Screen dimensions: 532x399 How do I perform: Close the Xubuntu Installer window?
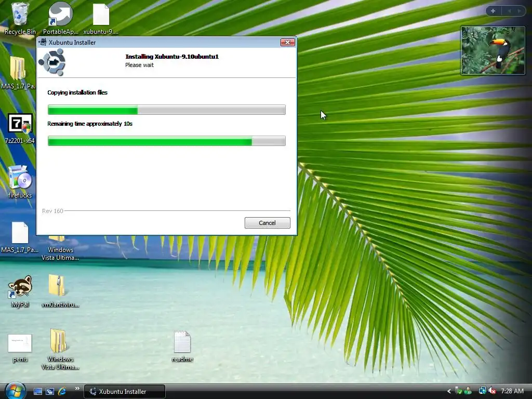point(287,42)
